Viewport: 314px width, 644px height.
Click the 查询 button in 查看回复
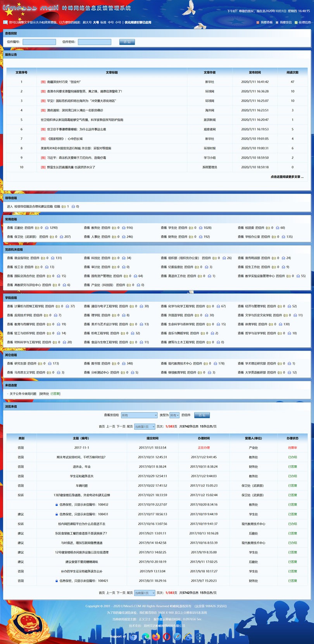click(127, 42)
